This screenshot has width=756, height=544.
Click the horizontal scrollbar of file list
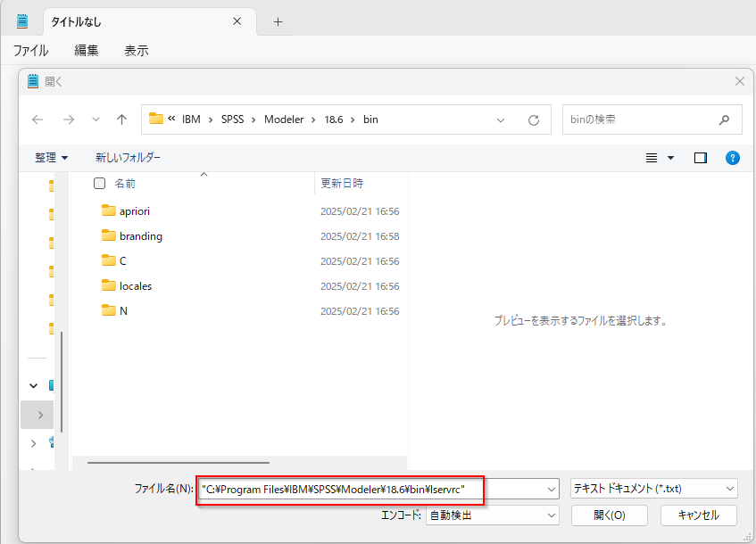pyautogui.click(x=179, y=463)
